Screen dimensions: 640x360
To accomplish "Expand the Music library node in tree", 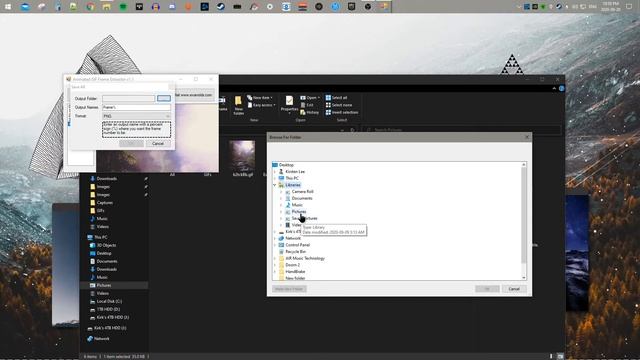I will (281, 205).
